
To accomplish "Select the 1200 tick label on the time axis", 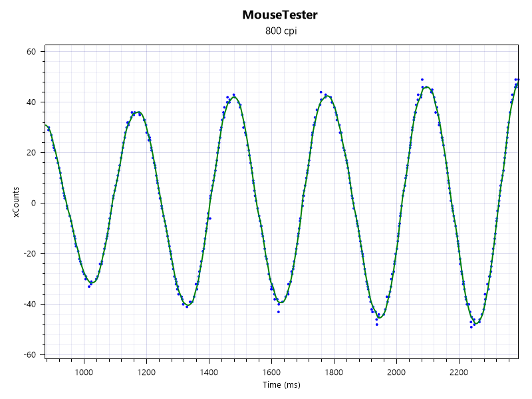I will click(x=146, y=372).
